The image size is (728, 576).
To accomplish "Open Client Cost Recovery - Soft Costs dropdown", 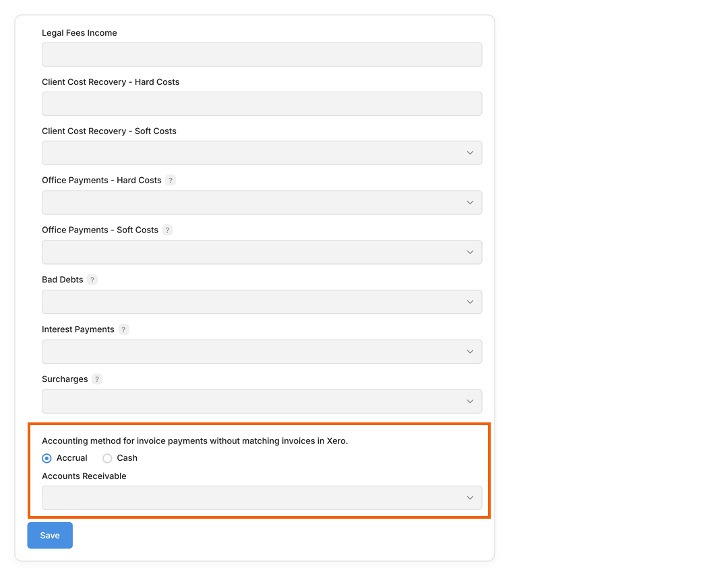I will pos(262,153).
